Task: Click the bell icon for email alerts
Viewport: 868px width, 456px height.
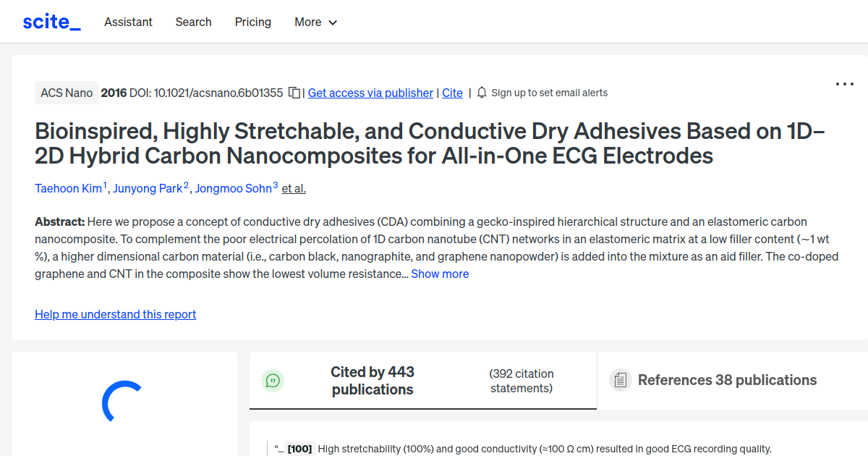Action: (x=481, y=93)
